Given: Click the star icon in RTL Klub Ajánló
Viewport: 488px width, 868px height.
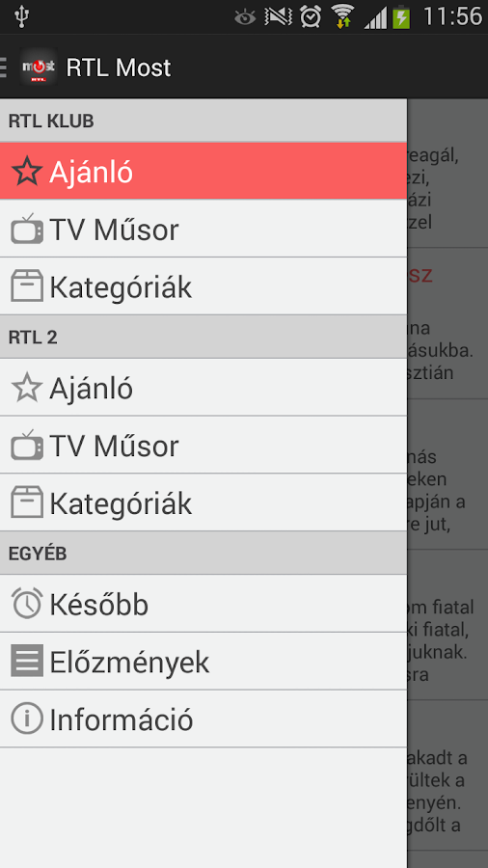Looking at the screenshot, I should click(27, 171).
